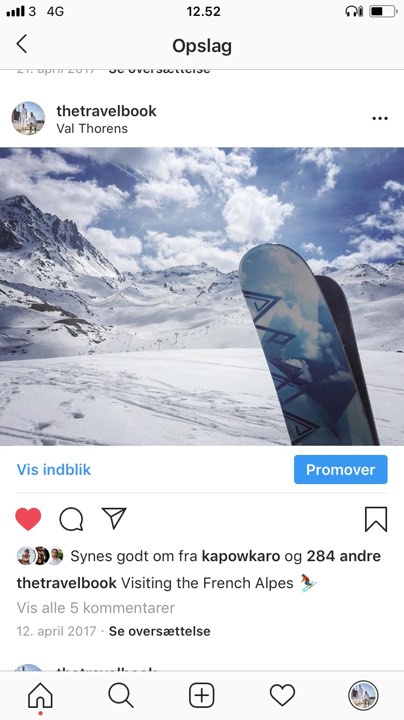Screen dimensions: 404x720
Task: Open thetravelbook profile picture in the post header
Action: 28,118
